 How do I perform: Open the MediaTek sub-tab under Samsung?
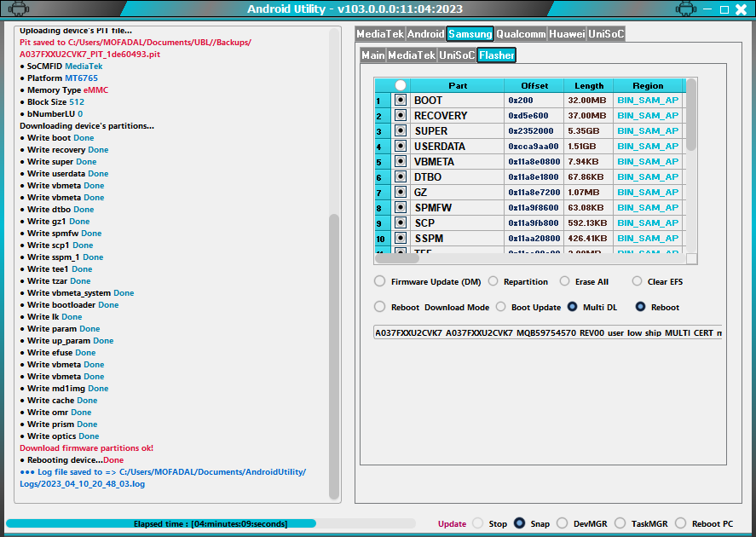coord(412,55)
